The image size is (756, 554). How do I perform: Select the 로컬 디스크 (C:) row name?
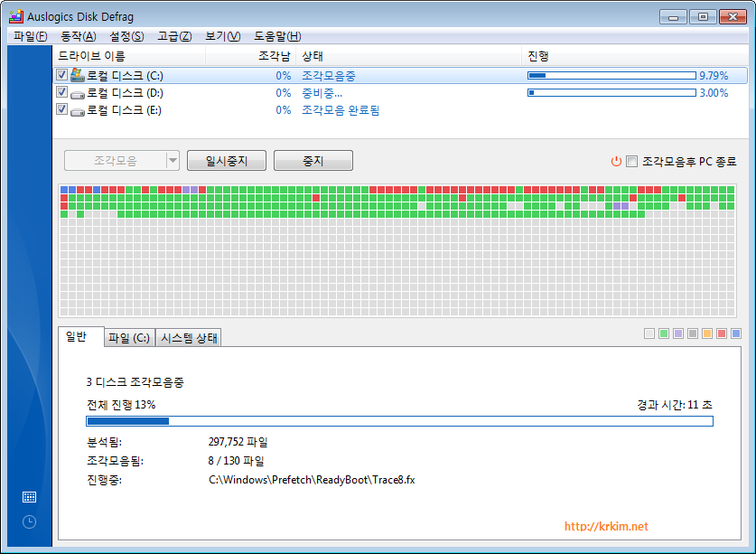tap(125, 76)
